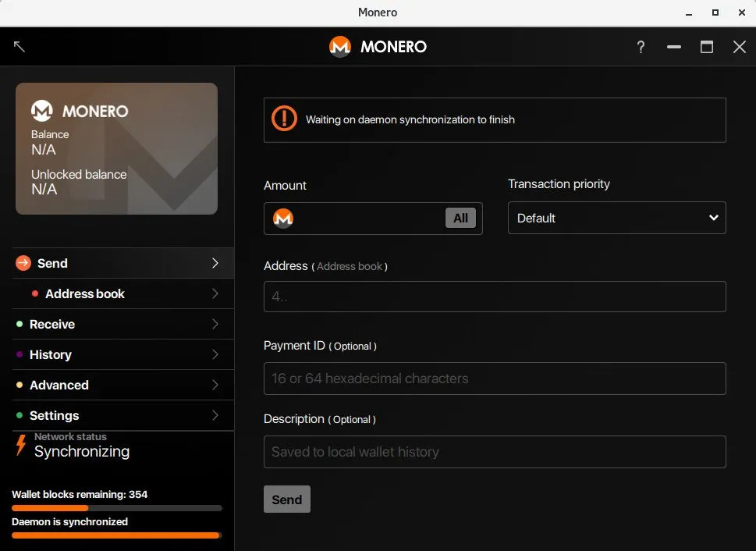756x551 pixels.
Task: Click the Monero coin icon in Amount field
Action: (x=283, y=218)
